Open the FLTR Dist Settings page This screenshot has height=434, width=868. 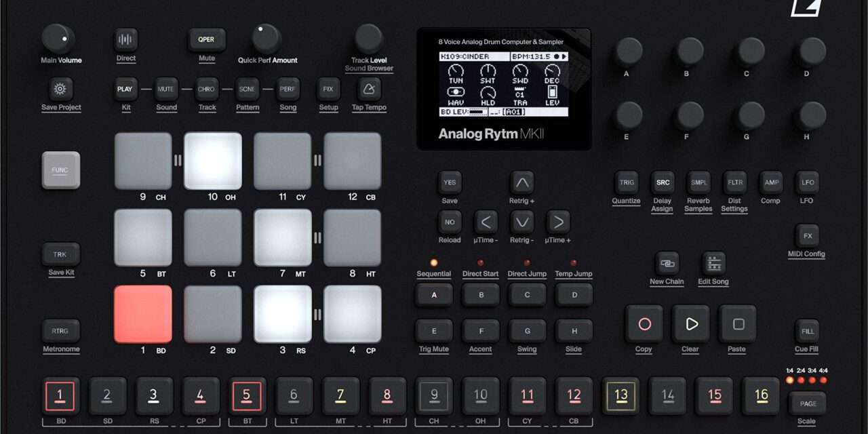pyautogui.click(x=735, y=182)
